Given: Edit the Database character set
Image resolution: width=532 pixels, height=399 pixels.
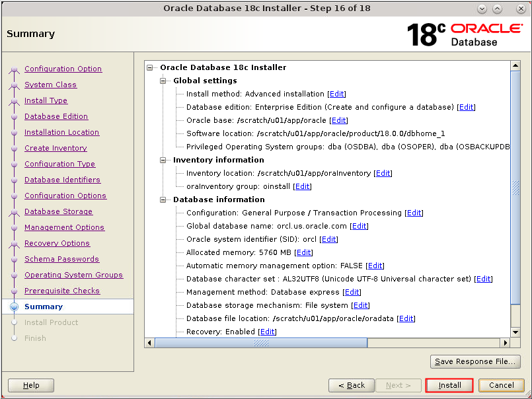Looking at the screenshot, I should pyautogui.click(x=484, y=279).
